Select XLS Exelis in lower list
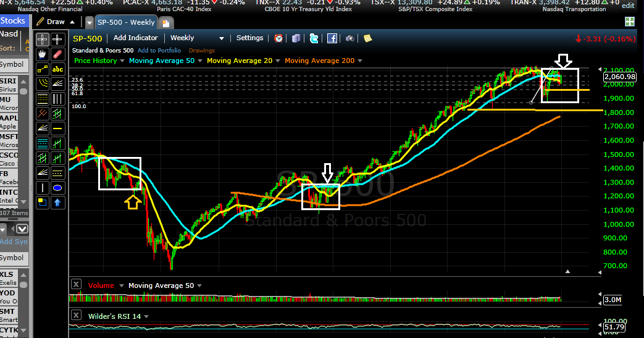Screen dimensions: 644x338 9,279
